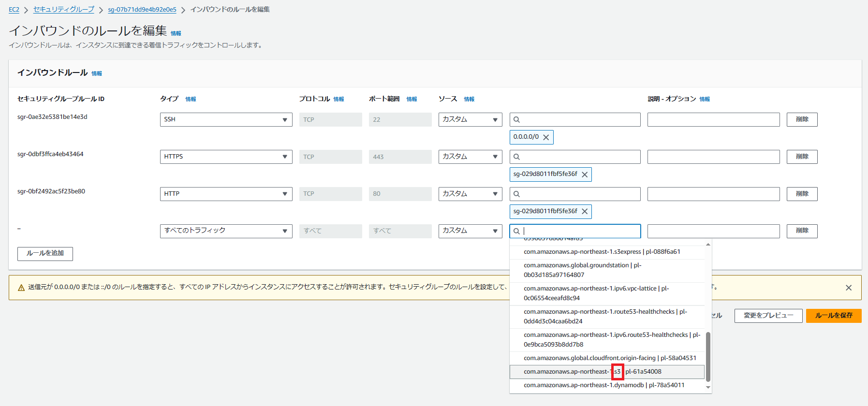The width and height of the screenshot is (868, 406).
Task: Open 情報 link for ソース column
Action: [470, 99]
